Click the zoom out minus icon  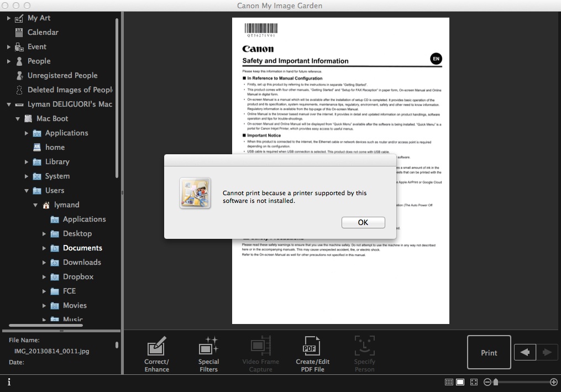(x=487, y=382)
